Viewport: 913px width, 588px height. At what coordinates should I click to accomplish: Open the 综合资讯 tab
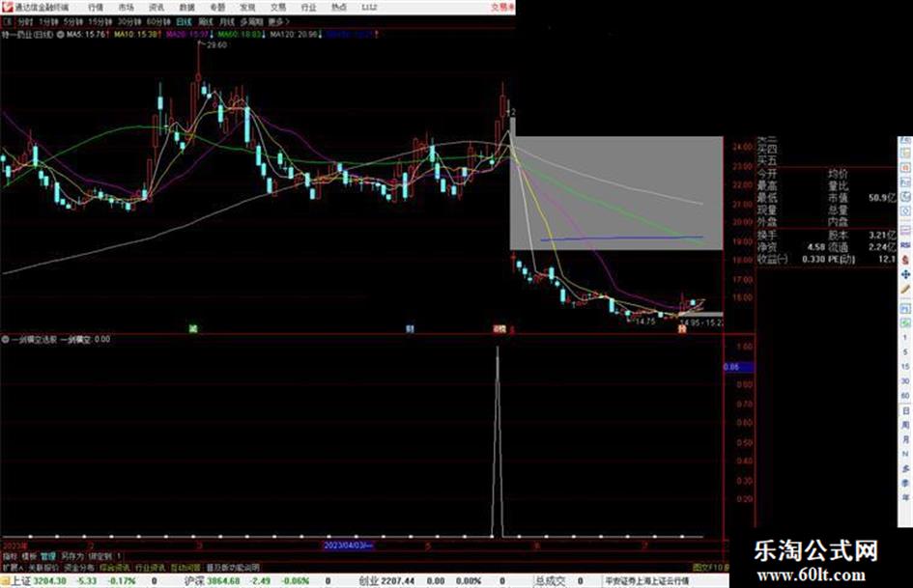pyautogui.click(x=115, y=567)
